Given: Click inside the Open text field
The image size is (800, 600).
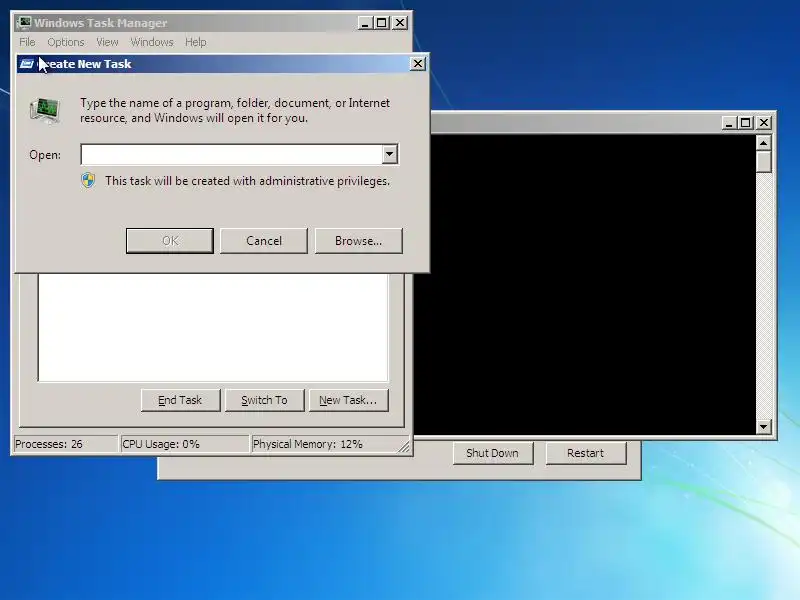Looking at the screenshot, I should click(231, 154).
